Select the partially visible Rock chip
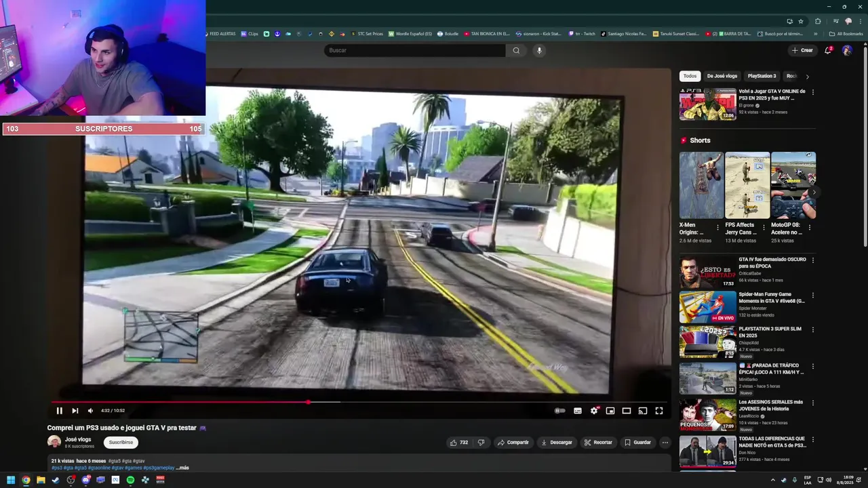The image size is (868, 488). pyautogui.click(x=791, y=76)
